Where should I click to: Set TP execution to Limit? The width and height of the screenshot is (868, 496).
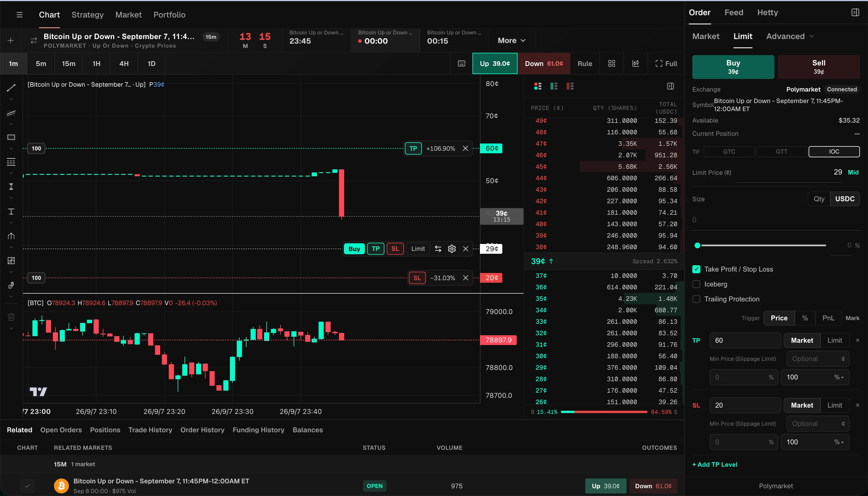point(834,340)
